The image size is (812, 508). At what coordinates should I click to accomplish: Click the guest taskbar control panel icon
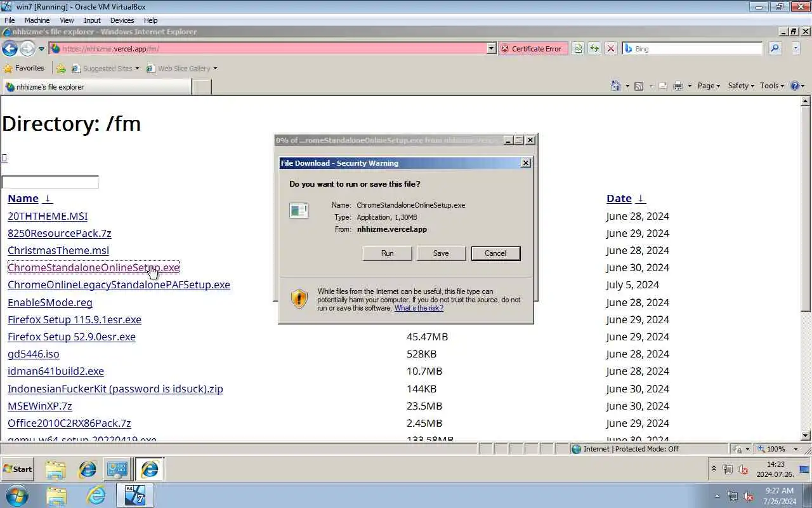[x=117, y=469]
